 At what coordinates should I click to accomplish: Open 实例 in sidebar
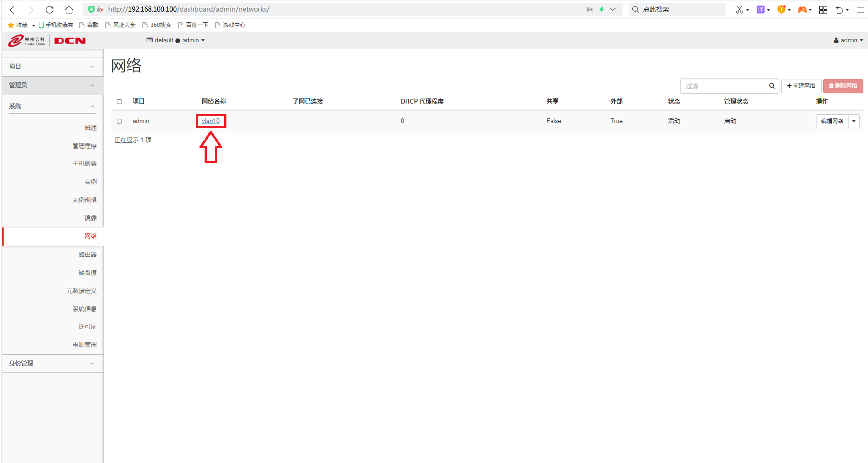pyautogui.click(x=90, y=182)
